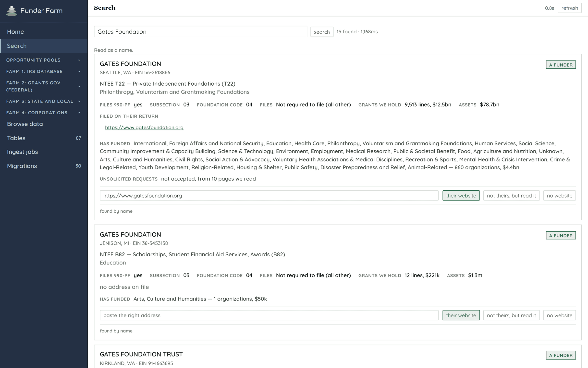588x368 pixels.
Task: Mark 'their website' for Seattle Gates Foundation
Action: point(461,196)
